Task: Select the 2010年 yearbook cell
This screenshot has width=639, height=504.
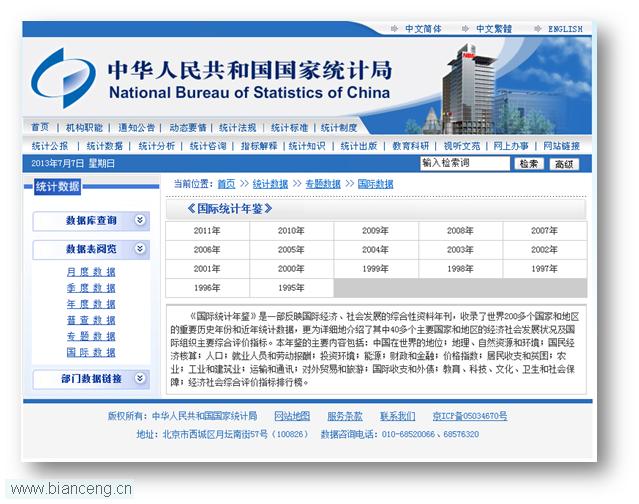Action: tap(291, 231)
